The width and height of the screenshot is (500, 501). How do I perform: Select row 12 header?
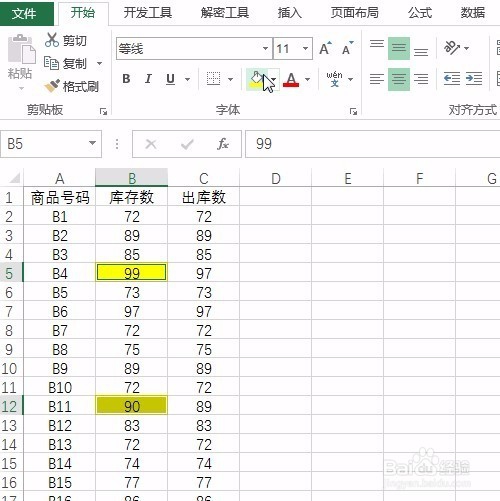[x=11, y=406]
